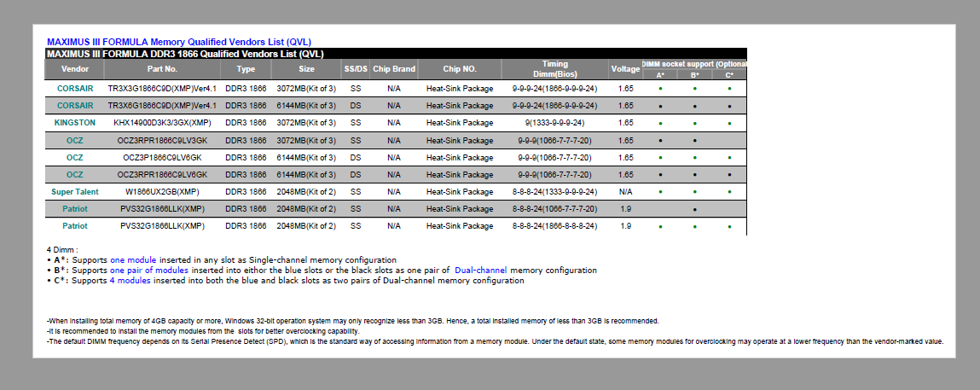Click part number OCZ3RPR1866C9LV6GK
This screenshot has width=980, height=390.
coord(162,174)
